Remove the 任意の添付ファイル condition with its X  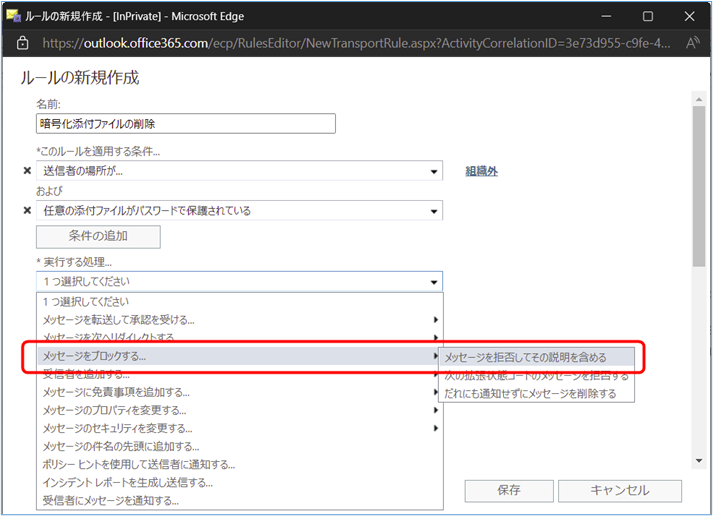[27, 210]
